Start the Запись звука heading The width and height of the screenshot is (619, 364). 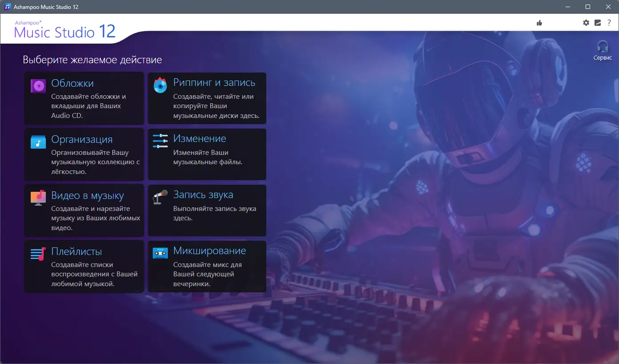point(203,195)
